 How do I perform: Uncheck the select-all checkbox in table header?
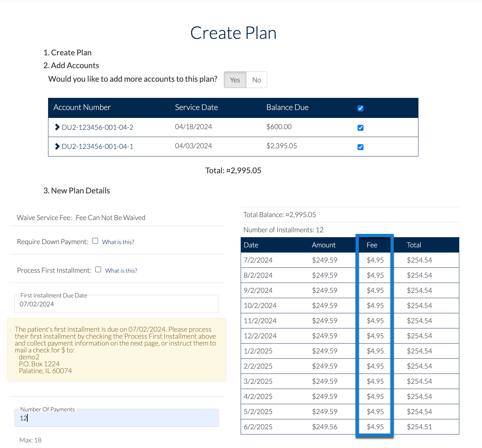click(360, 108)
